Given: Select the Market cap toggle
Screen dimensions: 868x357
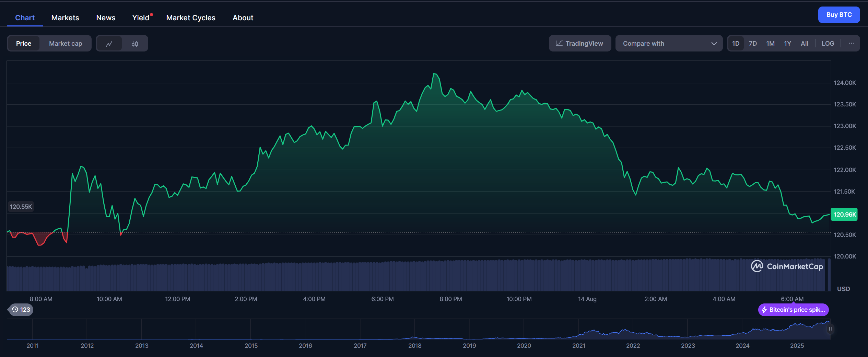Looking at the screenshot, I should 66,44.
